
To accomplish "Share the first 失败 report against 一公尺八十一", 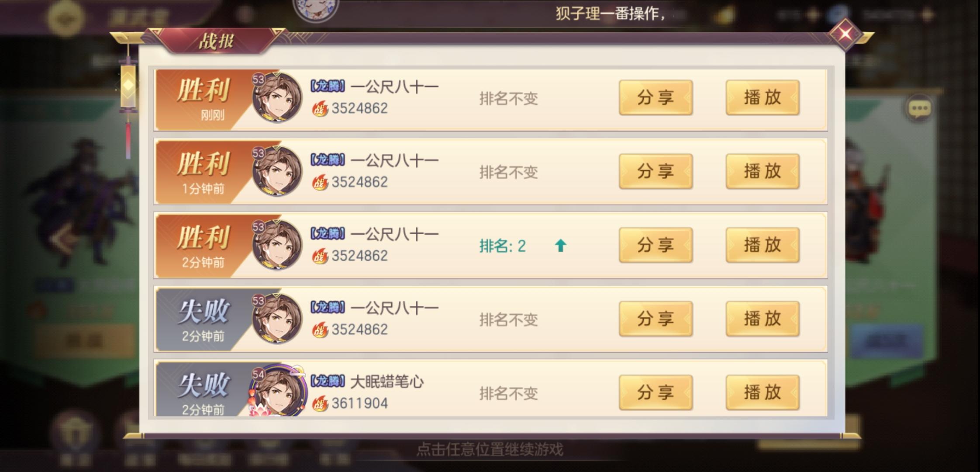I will (x=656, y=319).
